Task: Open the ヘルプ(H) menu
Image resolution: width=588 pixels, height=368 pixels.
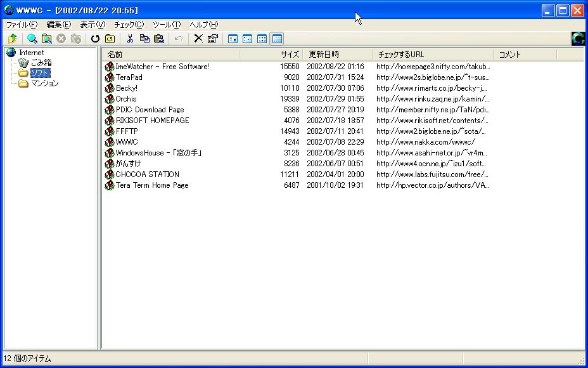Action: (x=203, y=25)
